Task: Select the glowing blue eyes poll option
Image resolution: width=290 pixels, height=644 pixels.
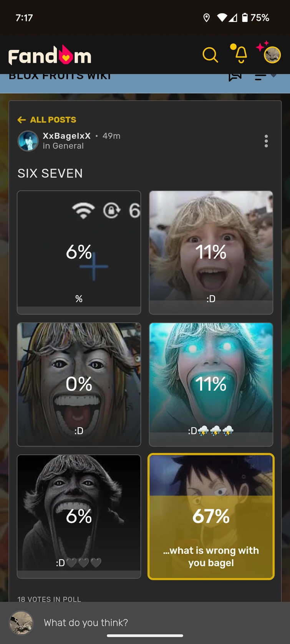Action: pyautogui.click(x=211, y=384)
